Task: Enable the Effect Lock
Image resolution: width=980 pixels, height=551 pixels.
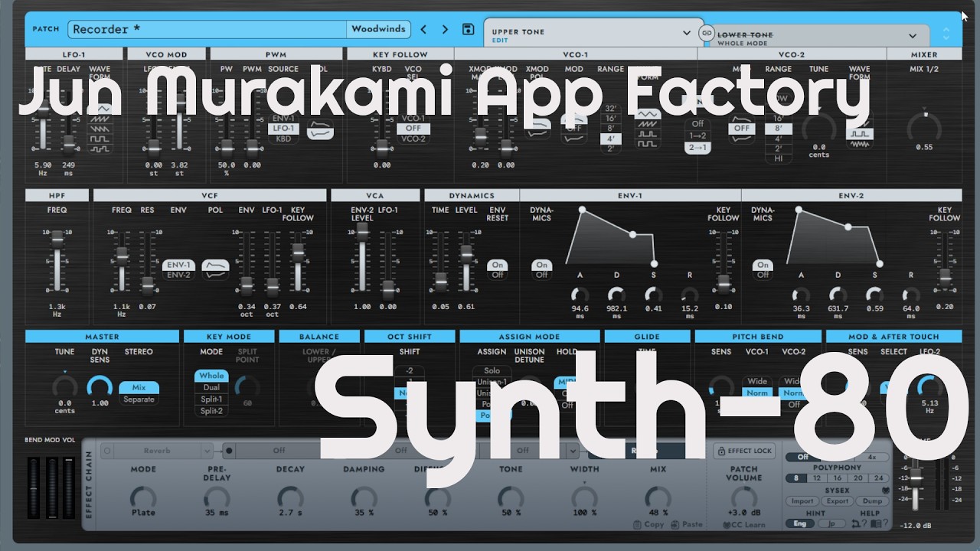Action: click(x=744, y=451)
